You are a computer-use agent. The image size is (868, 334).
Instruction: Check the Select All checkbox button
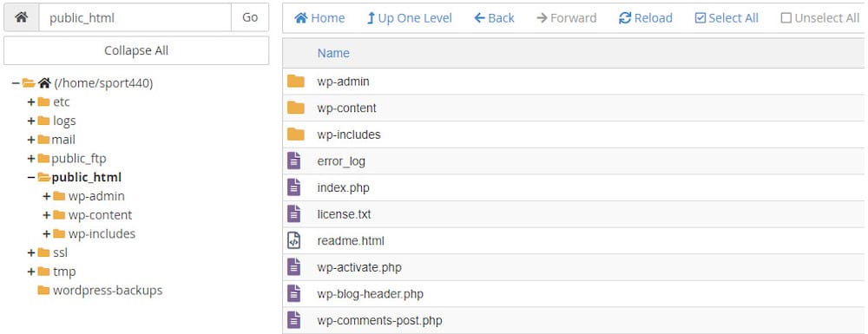pyautogui.click(x=727, y=17)
